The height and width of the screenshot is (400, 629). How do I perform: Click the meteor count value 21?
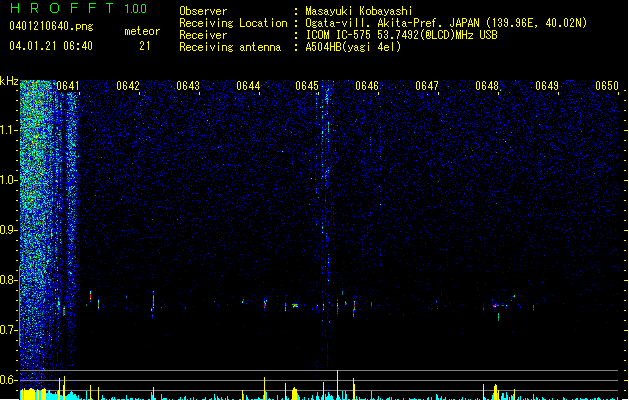(145, 46)
